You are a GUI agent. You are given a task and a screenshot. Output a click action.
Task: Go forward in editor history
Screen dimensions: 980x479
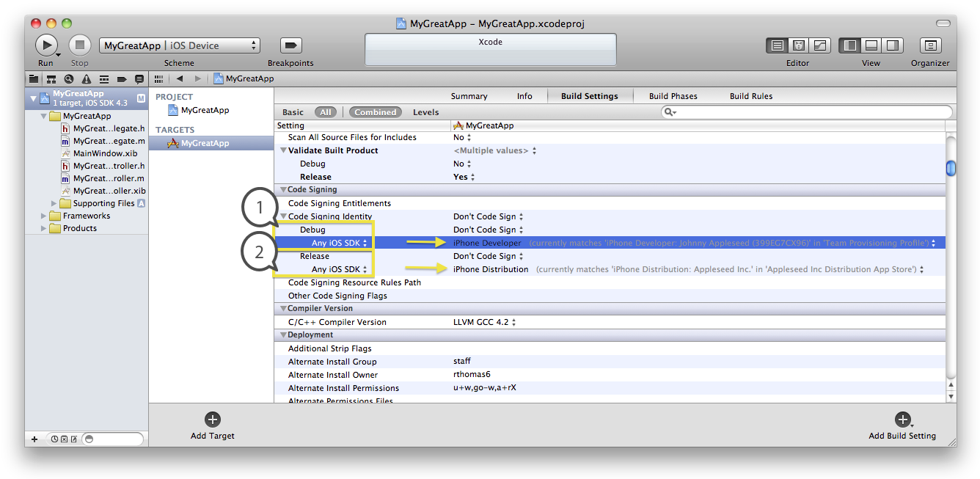[197, 78]
